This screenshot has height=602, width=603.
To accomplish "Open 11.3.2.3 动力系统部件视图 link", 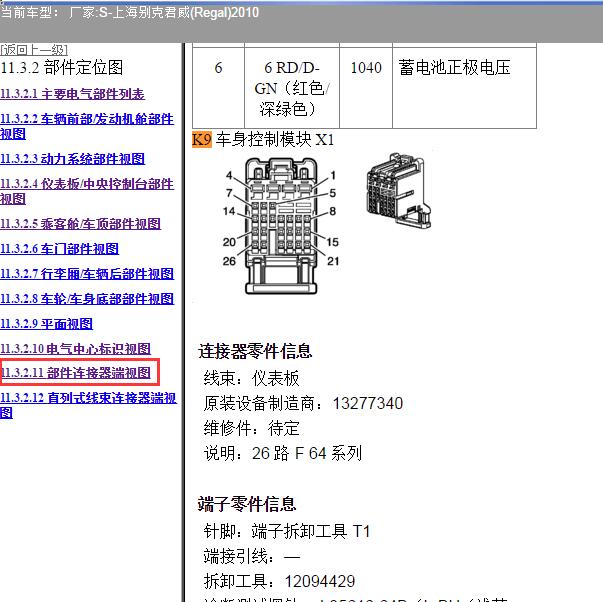I will coord(72,158).
